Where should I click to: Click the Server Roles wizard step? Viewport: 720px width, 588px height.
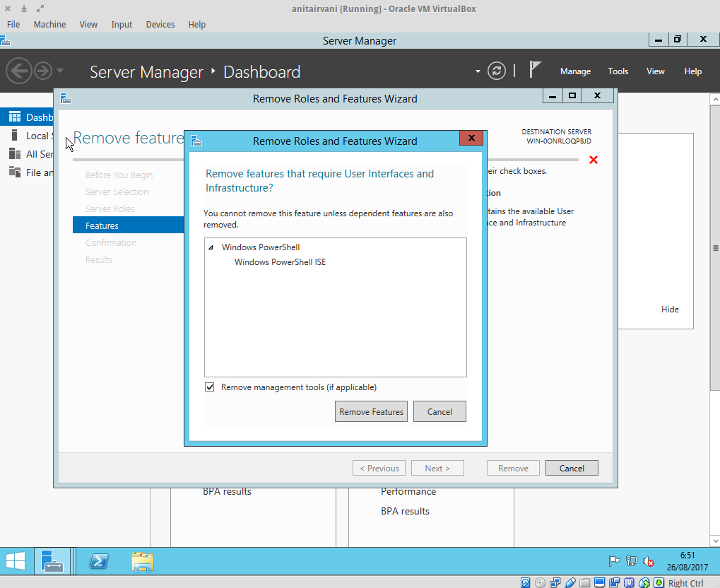[x=110, y=208]
